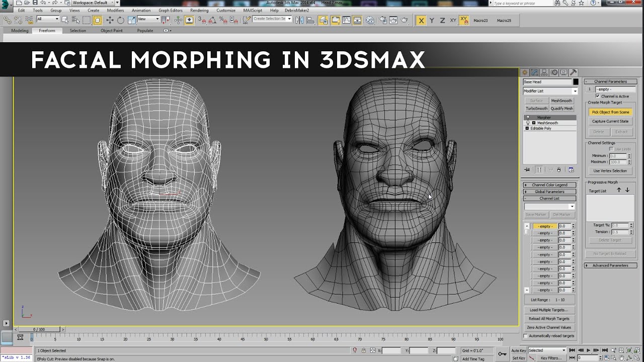The width and height of the screenshot is (644, 362).
Task: Open the Edit menu
Action: [21, 10]
